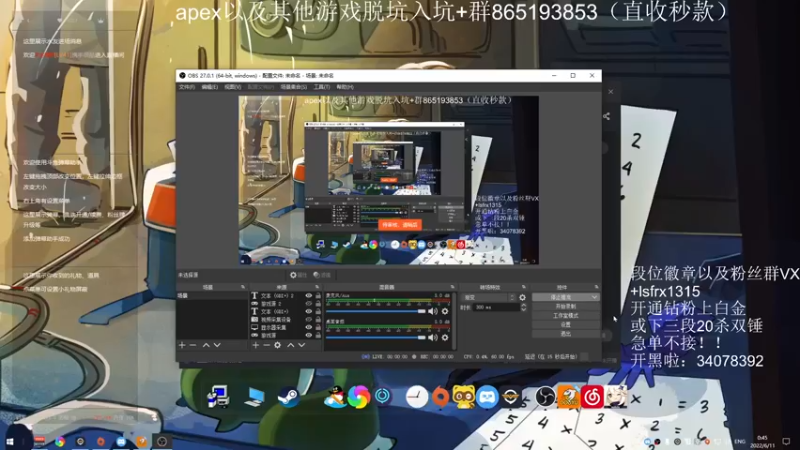
Task: Remove selected scene with minus icon
Action: (193, 345)
